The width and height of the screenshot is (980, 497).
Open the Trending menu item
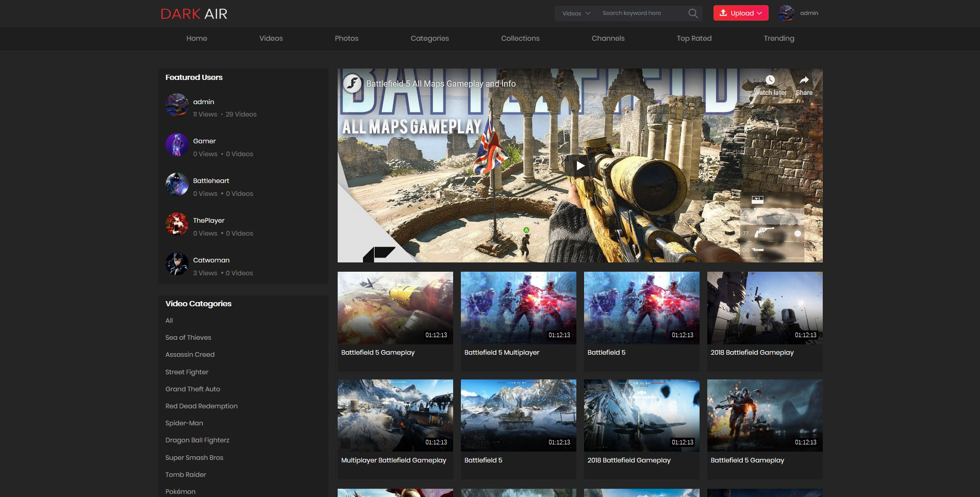(x=778, y=38)
